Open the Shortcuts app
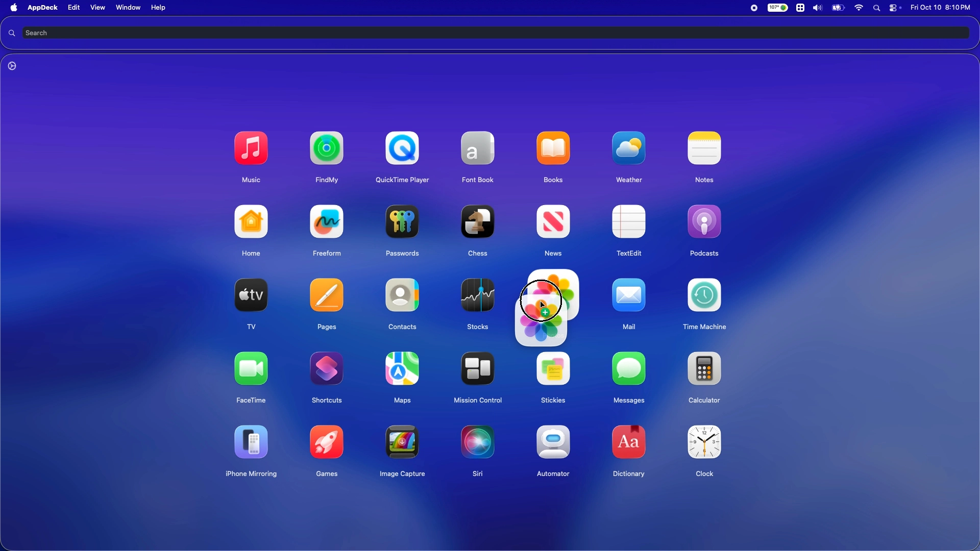This screenshot has width=980, height=551. 327,369
